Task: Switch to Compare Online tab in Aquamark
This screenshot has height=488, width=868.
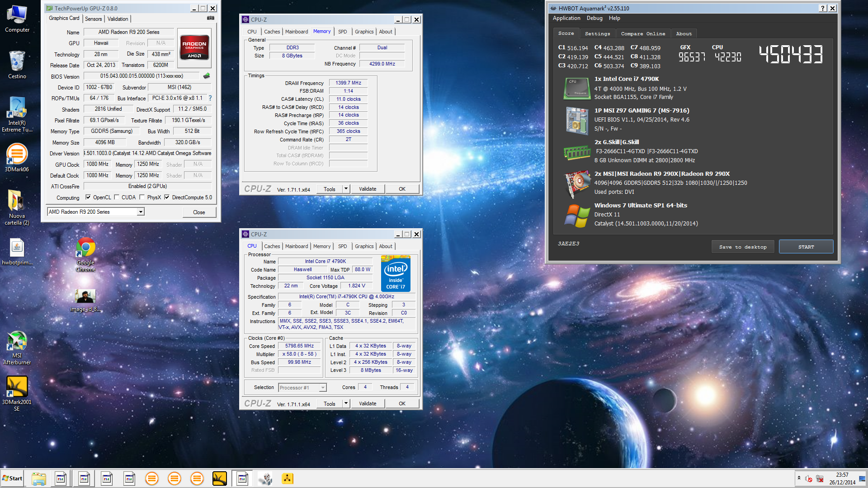Action: coord(643,33)
